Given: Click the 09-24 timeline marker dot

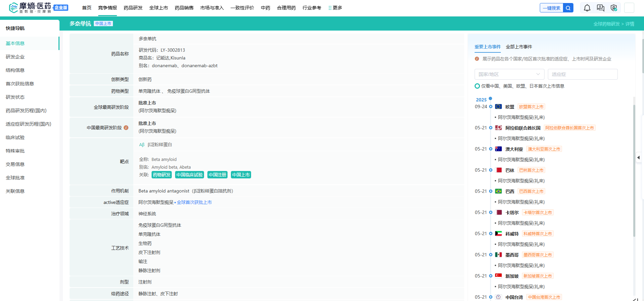Looking at the screenshot, I should pyautogui.click(x=491, y=106).
